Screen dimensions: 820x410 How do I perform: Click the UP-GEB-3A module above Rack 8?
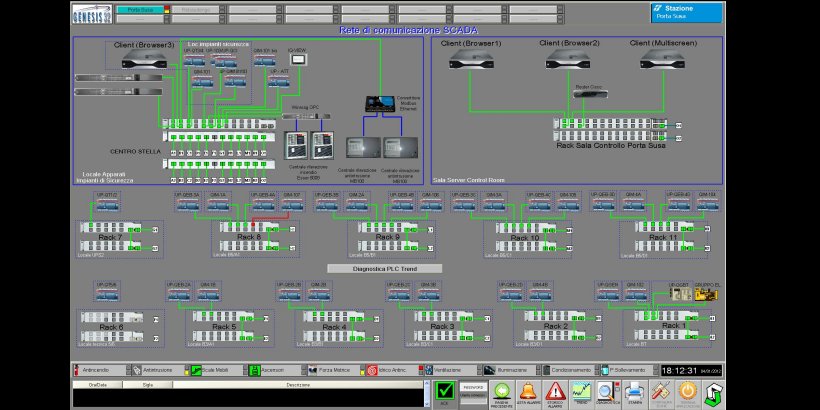[x=188, y=204]
